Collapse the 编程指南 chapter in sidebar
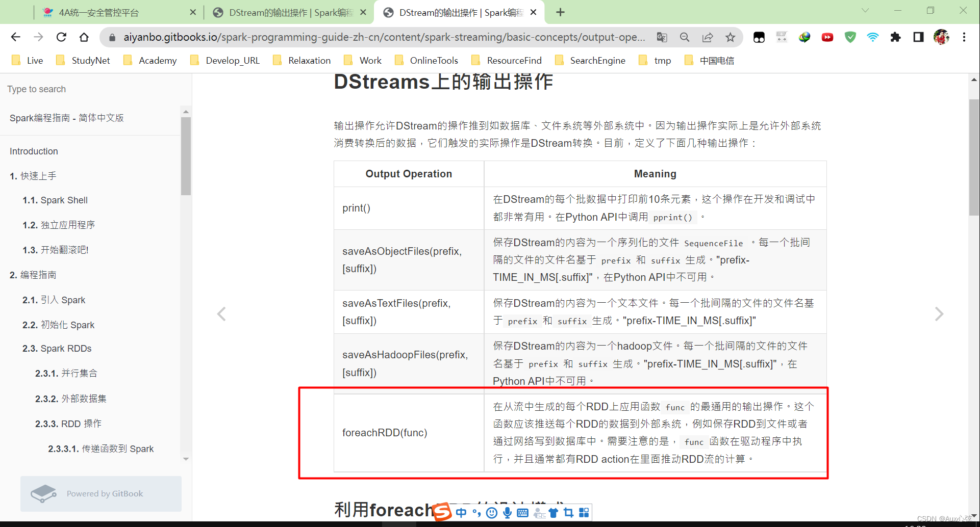The image size is (980, 527). (x=34, y=274)
